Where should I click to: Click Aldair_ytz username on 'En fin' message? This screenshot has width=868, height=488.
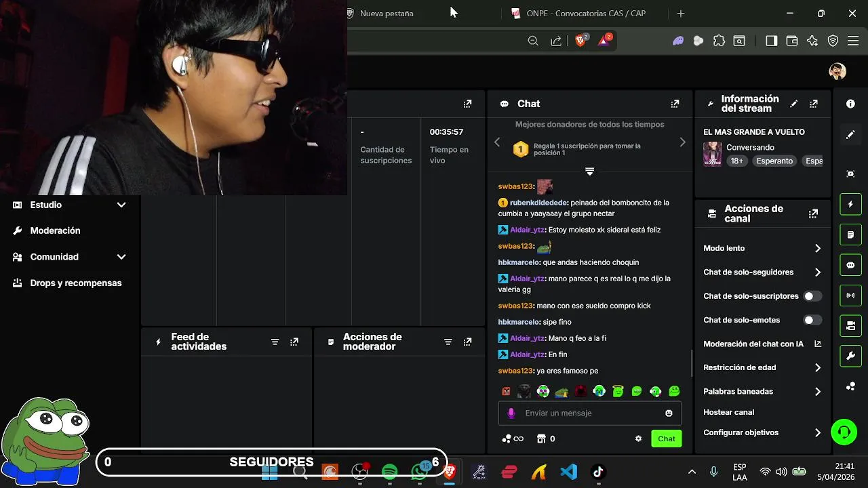(x=528, y=354)
